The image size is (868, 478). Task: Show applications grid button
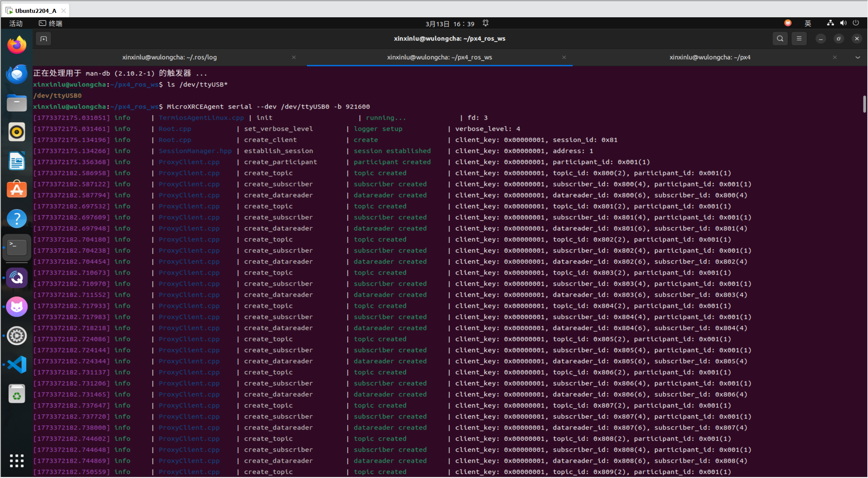(17, 461)
